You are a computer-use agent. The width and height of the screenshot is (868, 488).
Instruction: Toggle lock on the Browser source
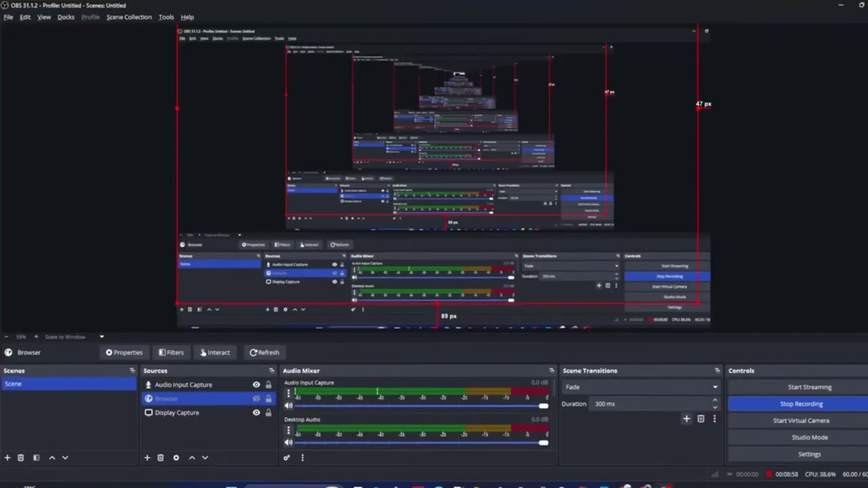(269, 399)
